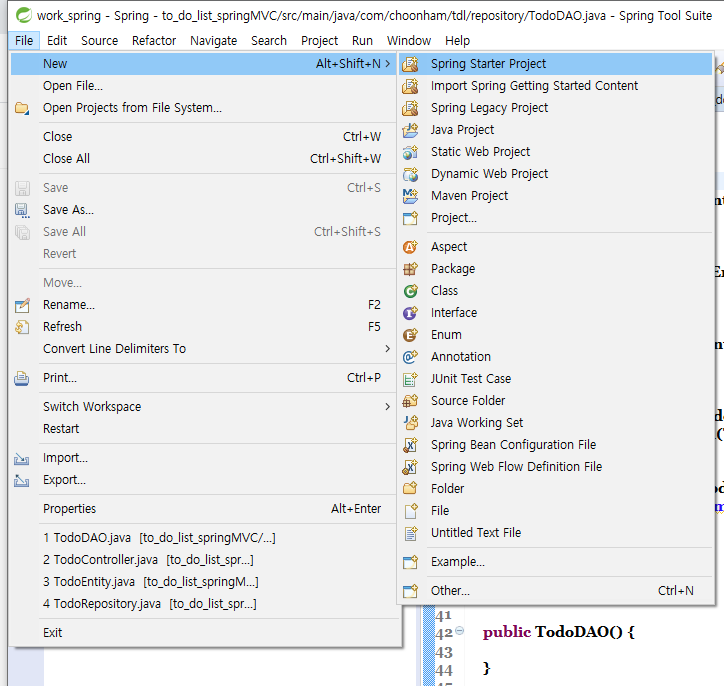
Task: Open the Help menu
Action: tap(457, 41)
